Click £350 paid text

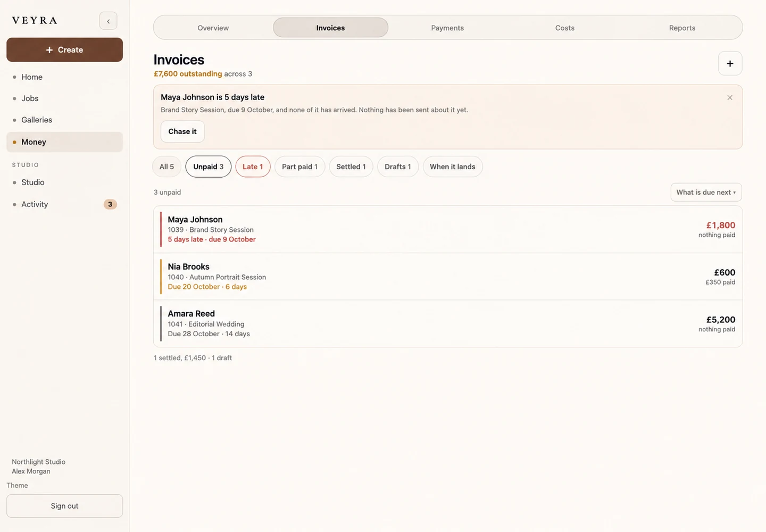(x=720, y=282)
